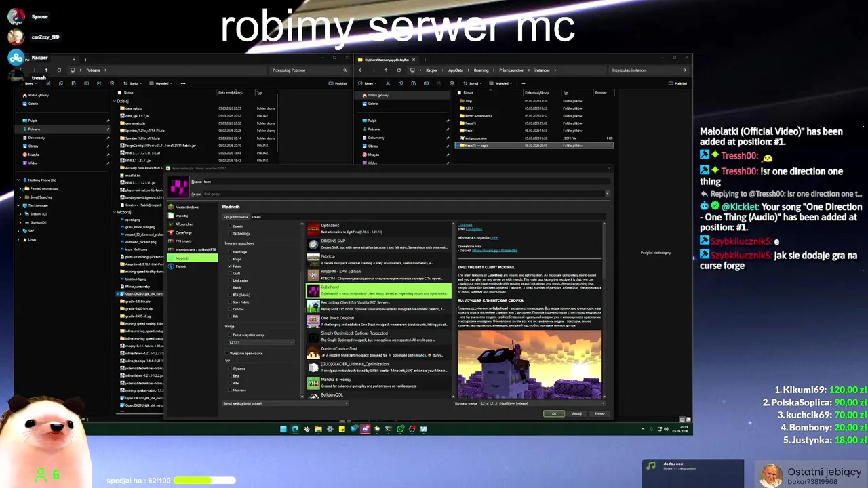Open Wybrana wersja dropdown
This screenshot has height=488, width=868.
click(x=542, y=403)
